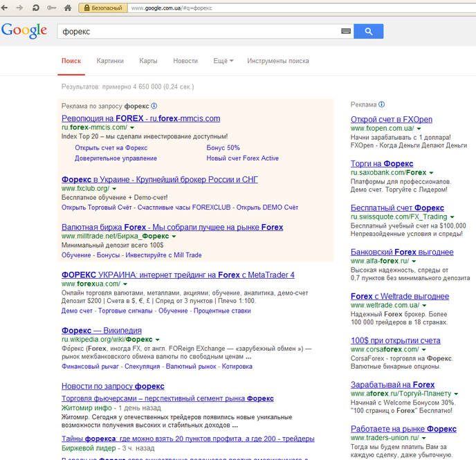Click 'Доверительное управление' sitelink
The height and width of the screenshot is (460, 476).
coord(116,158)
